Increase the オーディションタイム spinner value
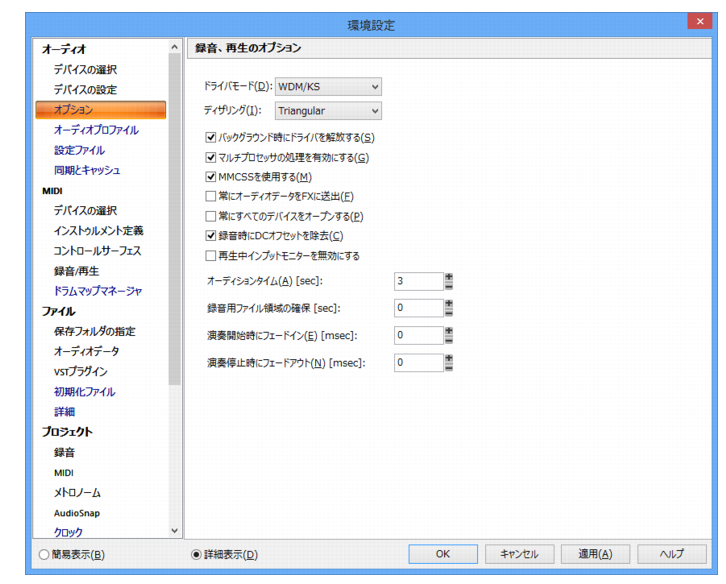Viewport: 726px width, 584px height. pyautogui.click(x=449, y=277)
